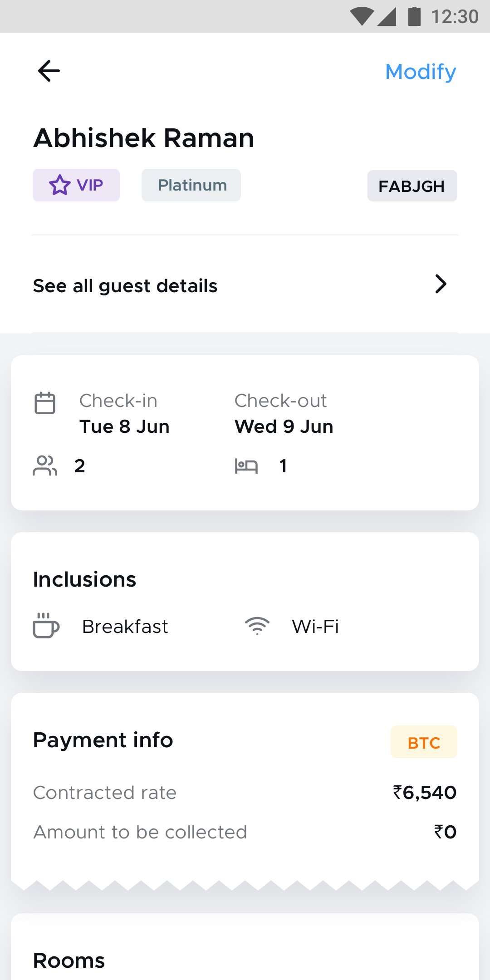Tap the bed rooms count icon
The width and height of the screenshot is (490, 980).
click(246, 466)
